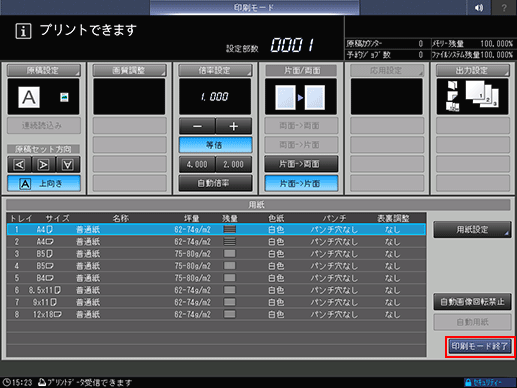This screenshot has width=517, height=388.
Task: Open the 出力設定 settings panel
Action: pos(473,70)
